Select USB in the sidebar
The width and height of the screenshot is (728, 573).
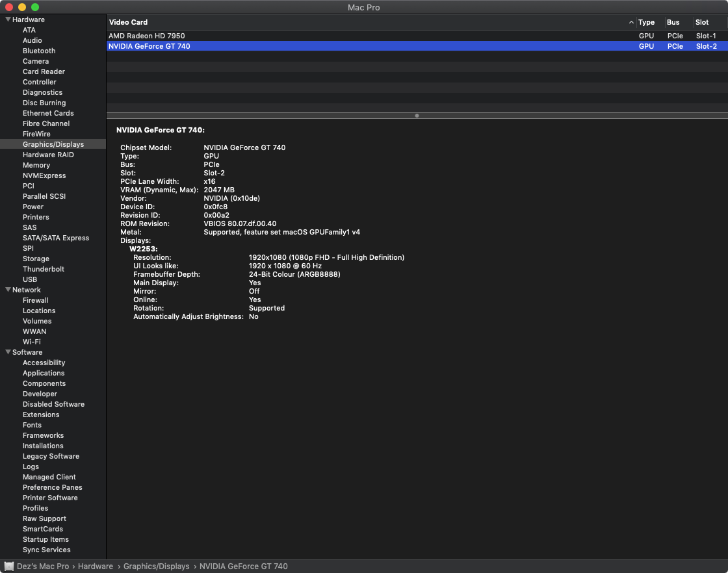[30, 279]
